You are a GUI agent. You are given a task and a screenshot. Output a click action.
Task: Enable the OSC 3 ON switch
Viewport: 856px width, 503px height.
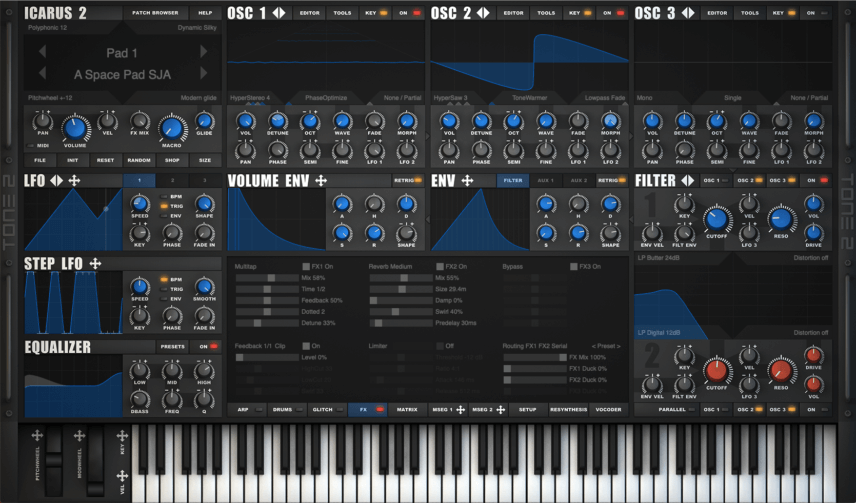pos(817,13)
